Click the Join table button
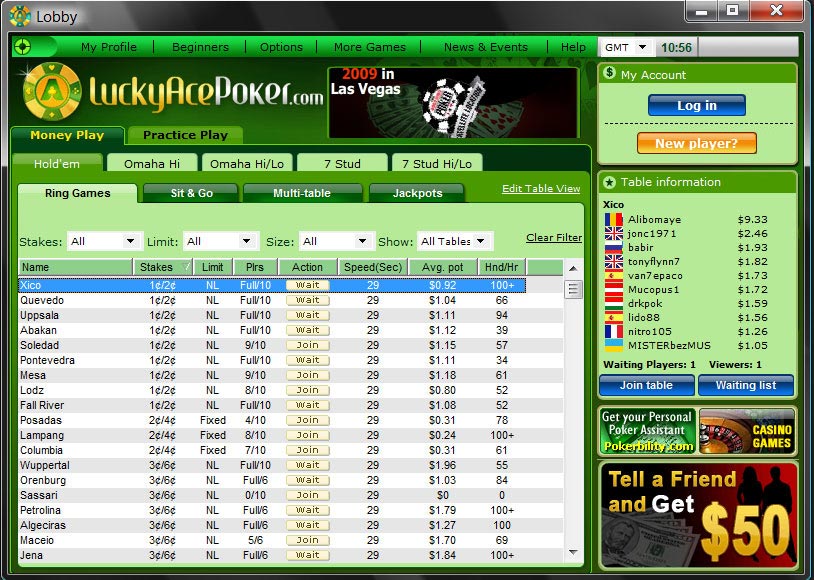This screenshot has height=580, width=814. point(646,385)
